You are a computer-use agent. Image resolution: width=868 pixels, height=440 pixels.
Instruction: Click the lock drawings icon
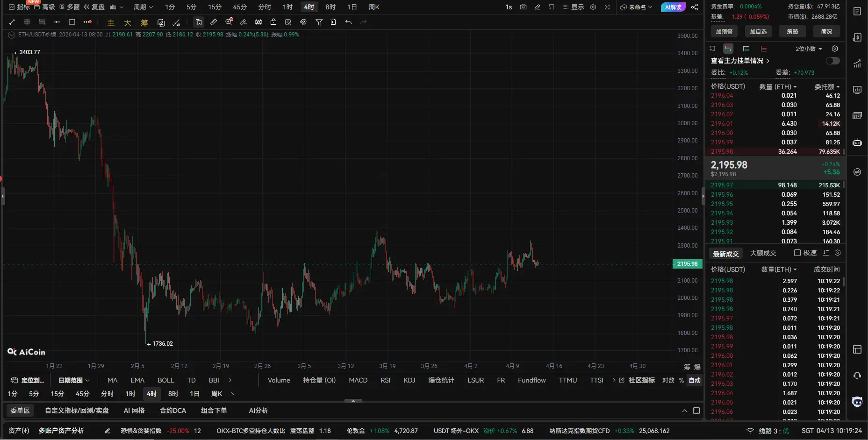pyautogui.click(x=273, y=22)
